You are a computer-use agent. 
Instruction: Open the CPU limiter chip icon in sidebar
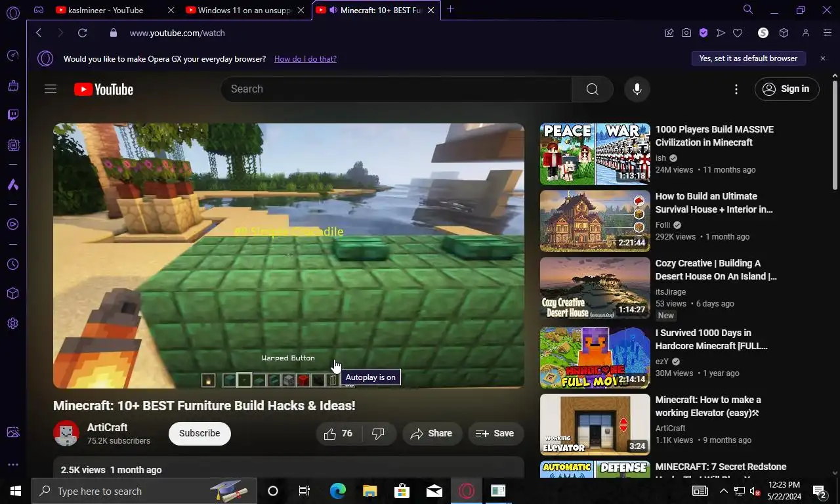[x=13, y=145]
